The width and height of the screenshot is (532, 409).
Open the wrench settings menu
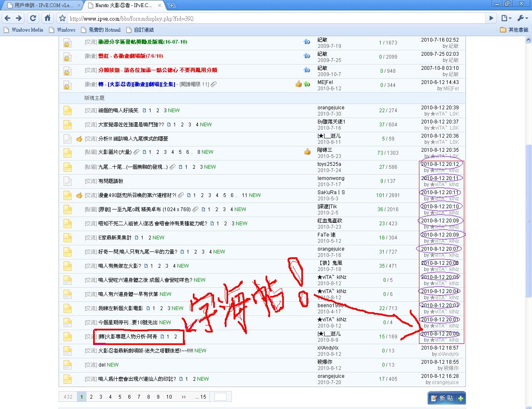tap(522, 18)
